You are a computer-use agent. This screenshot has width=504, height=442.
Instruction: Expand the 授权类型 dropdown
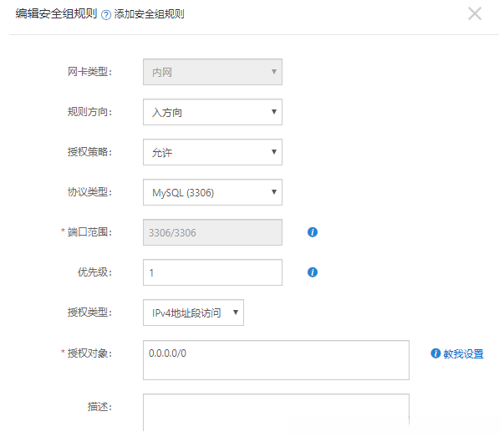point(193,313)
